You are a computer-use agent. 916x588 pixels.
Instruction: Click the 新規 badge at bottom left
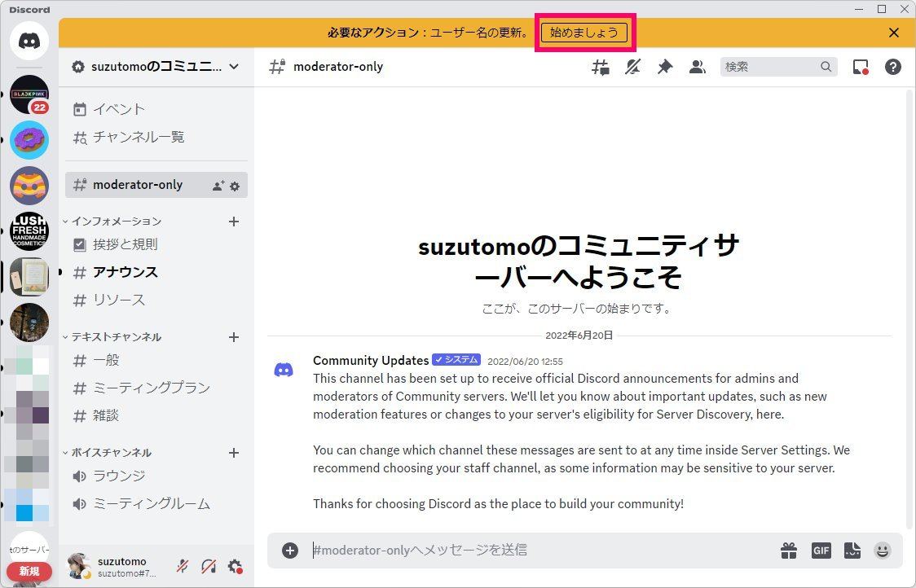tap(29, 571)
